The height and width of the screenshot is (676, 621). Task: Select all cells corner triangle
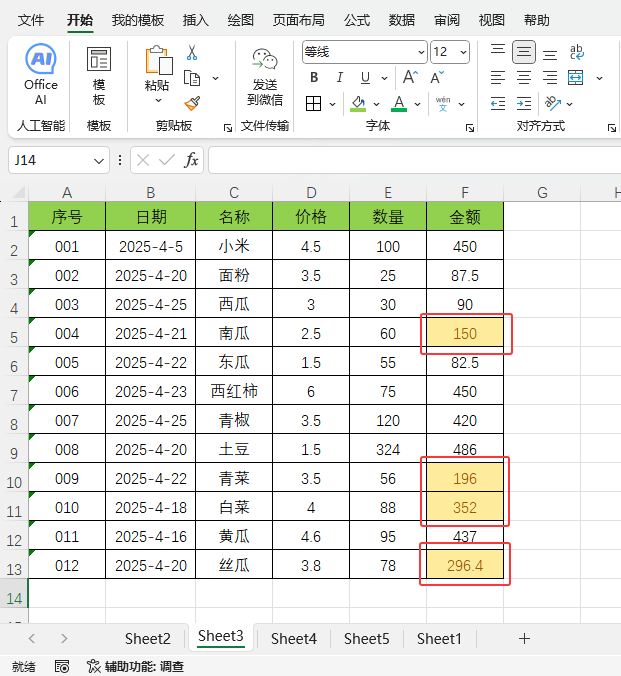click(18, 192)
